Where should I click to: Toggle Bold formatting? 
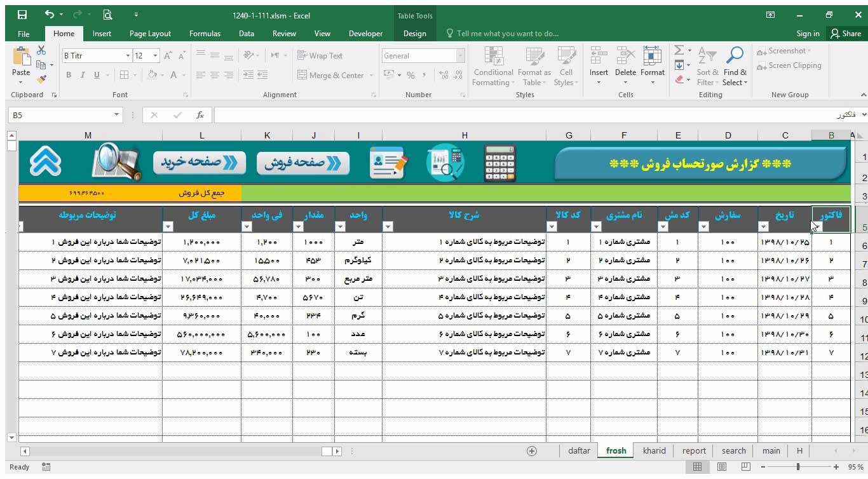(69, 75)
